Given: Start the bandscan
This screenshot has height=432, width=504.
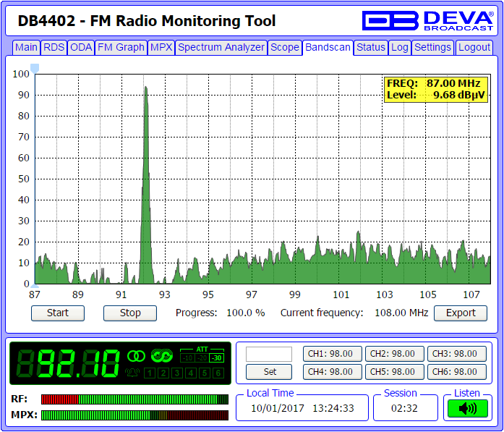Looking at the screenshot, I should coord(58,313).
